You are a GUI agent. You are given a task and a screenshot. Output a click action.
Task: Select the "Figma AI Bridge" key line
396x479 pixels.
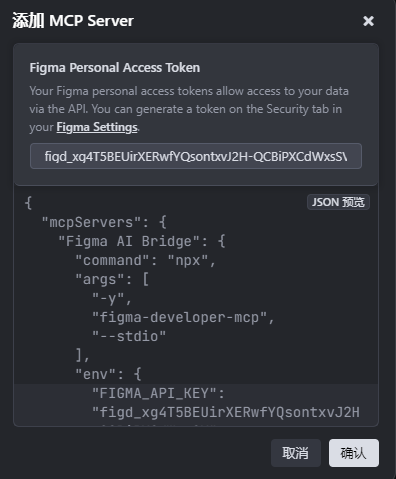[x=142, y=241]
